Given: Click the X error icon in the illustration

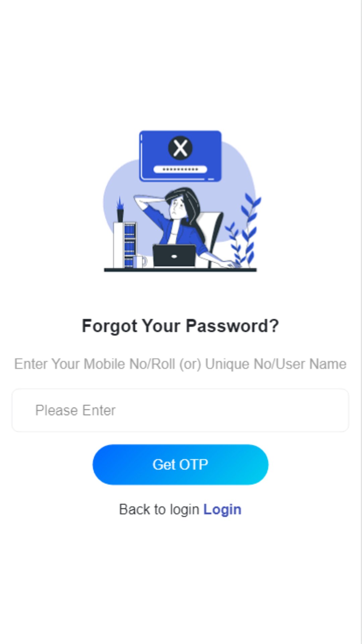Looking at the screenshot, I should pos(180,148).
